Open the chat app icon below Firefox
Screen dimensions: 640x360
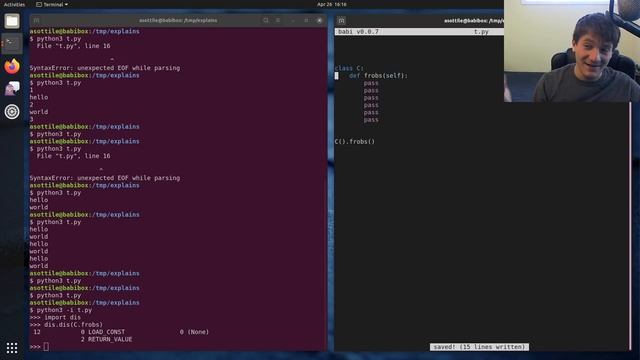click(12, 89)
